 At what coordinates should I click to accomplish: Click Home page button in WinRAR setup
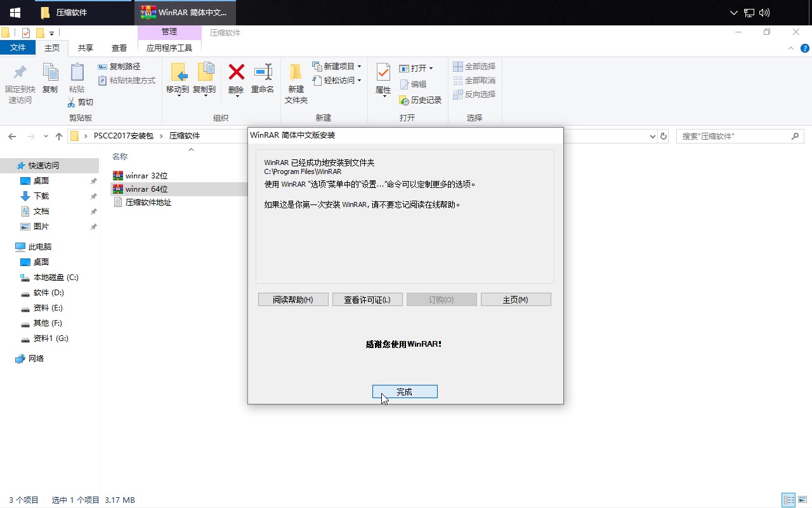pos(516,299)
